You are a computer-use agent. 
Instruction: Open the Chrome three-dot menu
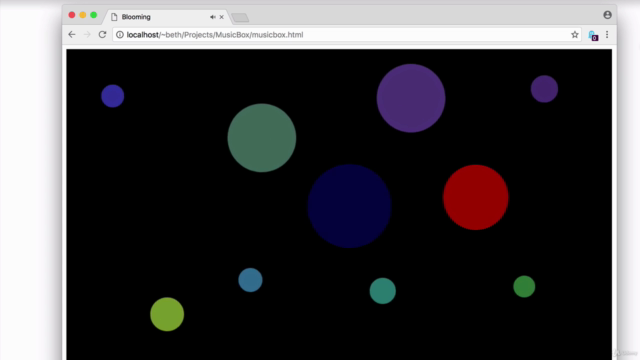pos(607,35)
